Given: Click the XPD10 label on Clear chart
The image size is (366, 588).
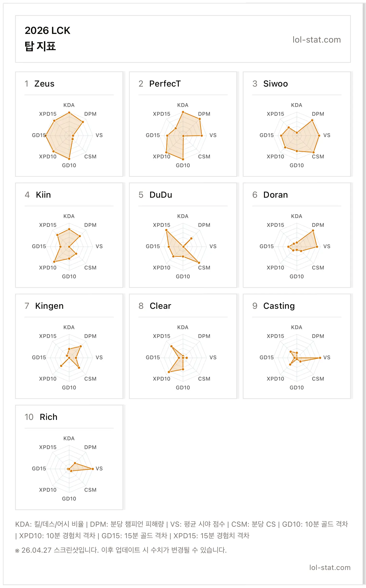Looking at the screenshot, I should pyautogui.click(x=161, y=379).
